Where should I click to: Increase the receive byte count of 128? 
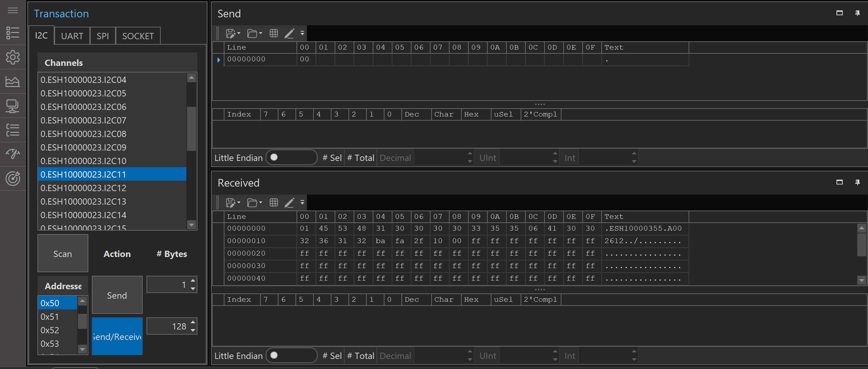[x=193, y=323]
